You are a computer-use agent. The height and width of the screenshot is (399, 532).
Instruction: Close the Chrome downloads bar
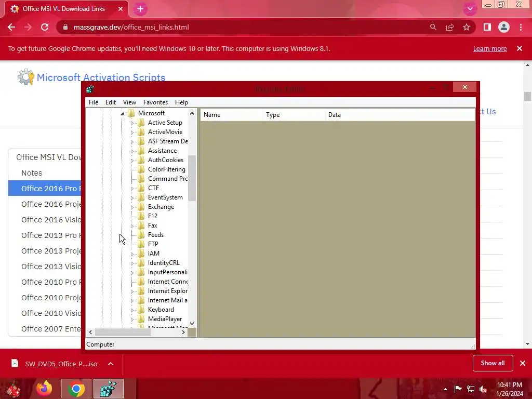point(523,363)
